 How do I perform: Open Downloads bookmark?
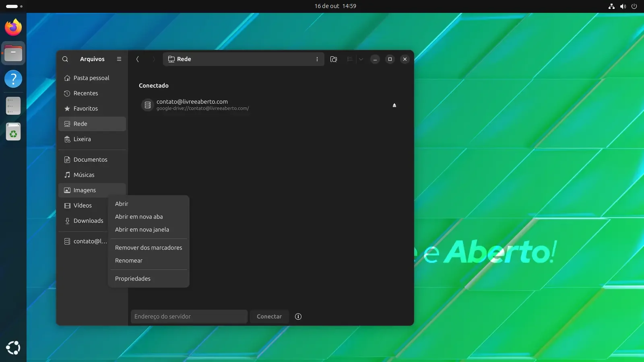(x=83, y=221)
